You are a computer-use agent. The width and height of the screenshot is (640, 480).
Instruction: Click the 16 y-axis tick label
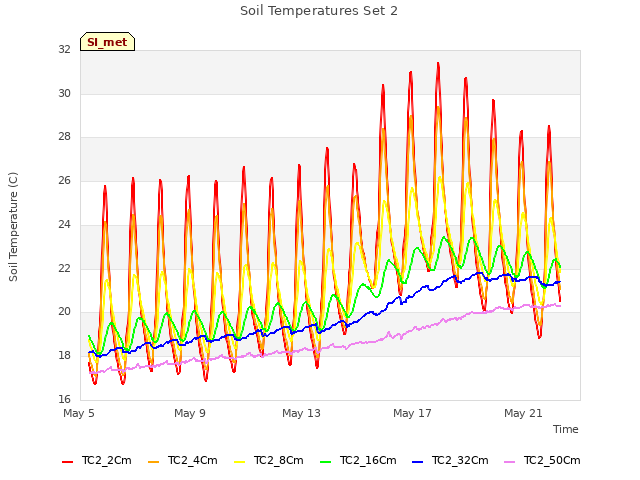[x=64, y=399]
